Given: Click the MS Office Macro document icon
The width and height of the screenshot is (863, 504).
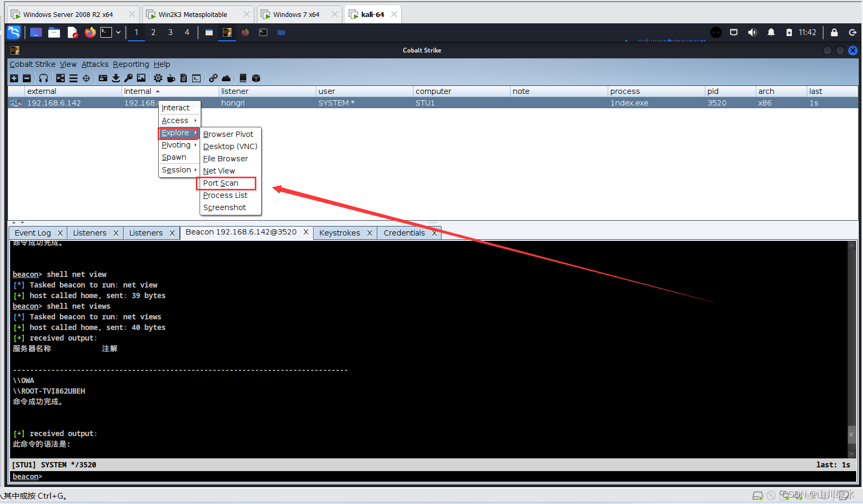Looking at the screenshot, I should coord(184,78).
